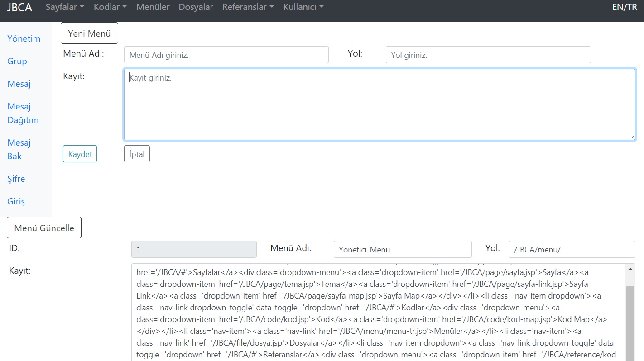The height and width of the screenshot is (361, 644).
Task: Focus the Menü Adı giriniz input field
Action: [x=226, y=55]
